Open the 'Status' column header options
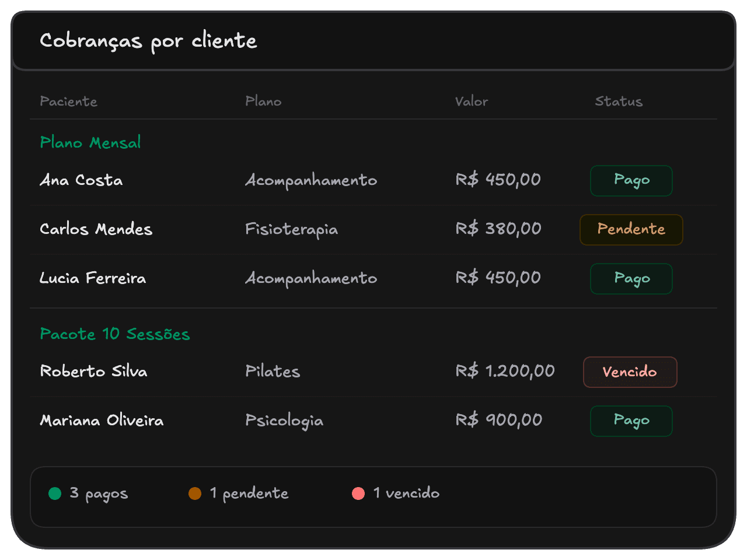747x560 pixels. click(x=618, y=101)
